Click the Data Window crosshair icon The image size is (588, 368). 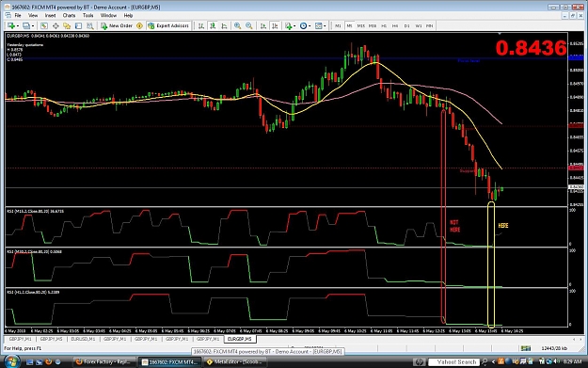click(x=56, y=26)
